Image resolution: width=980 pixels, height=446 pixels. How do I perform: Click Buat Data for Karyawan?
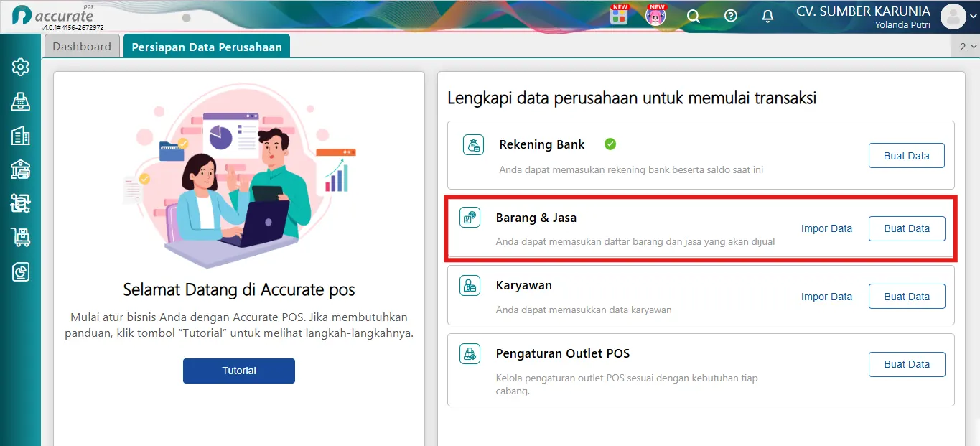907,297
